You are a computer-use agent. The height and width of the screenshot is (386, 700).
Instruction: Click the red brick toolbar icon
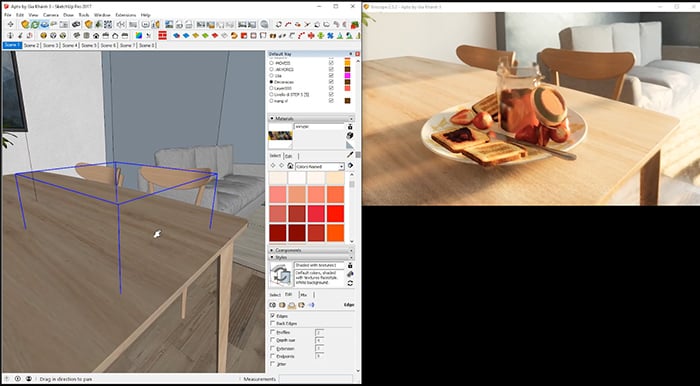tap(162, 35)
